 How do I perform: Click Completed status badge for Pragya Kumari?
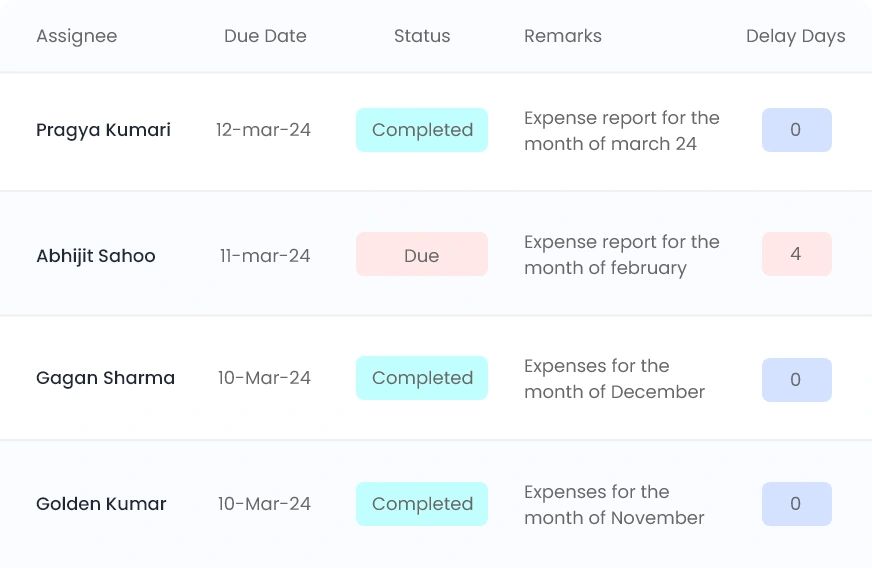coord(422,130)
